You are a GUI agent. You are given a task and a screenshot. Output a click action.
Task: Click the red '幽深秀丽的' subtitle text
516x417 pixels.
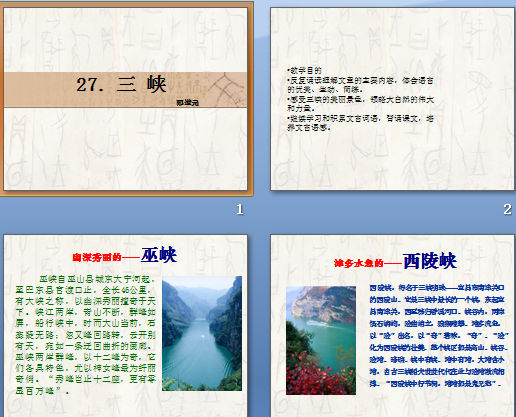(x=97, y=257)
